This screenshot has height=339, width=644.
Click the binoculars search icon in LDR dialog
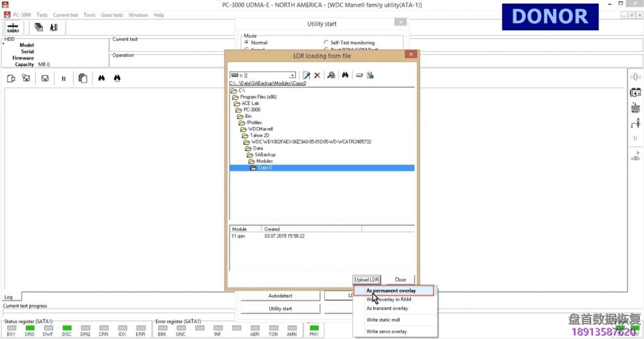point(345,75)
